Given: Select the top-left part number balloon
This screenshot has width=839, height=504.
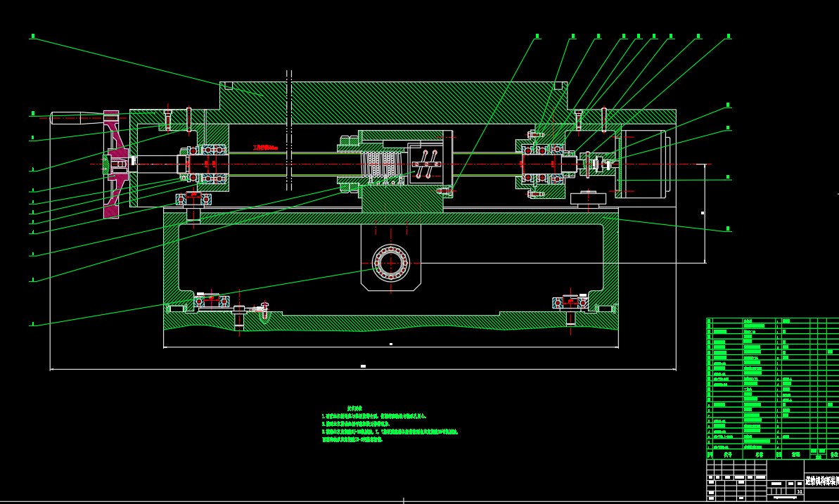Looking at the screenshot, I should click(32, 36).
